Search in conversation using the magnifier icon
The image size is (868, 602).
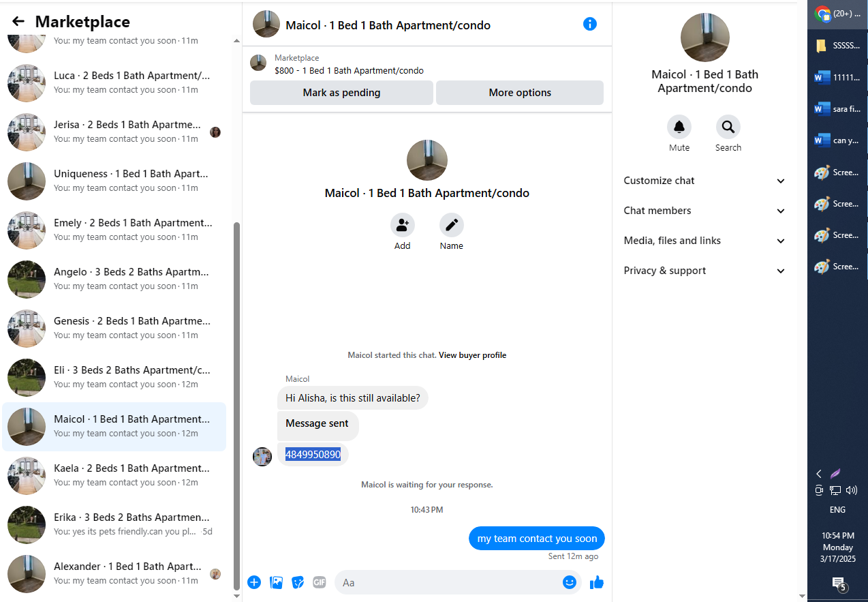tap(728, 127)
